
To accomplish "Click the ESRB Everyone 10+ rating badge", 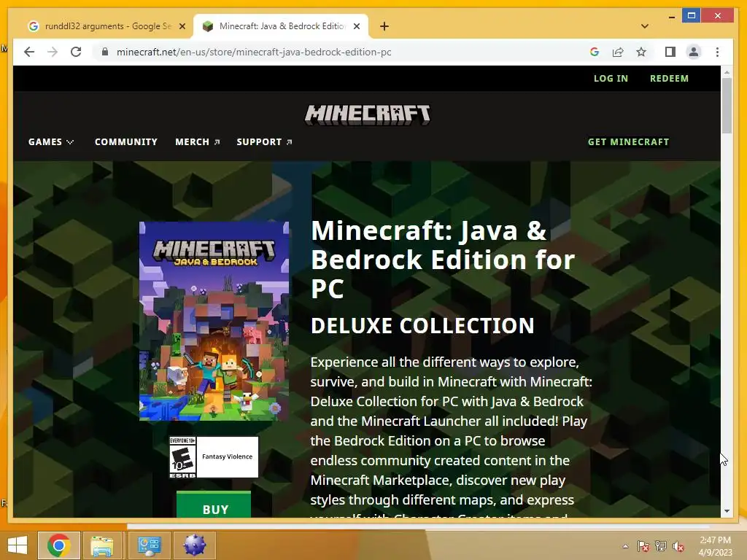I will pos(182,457).
